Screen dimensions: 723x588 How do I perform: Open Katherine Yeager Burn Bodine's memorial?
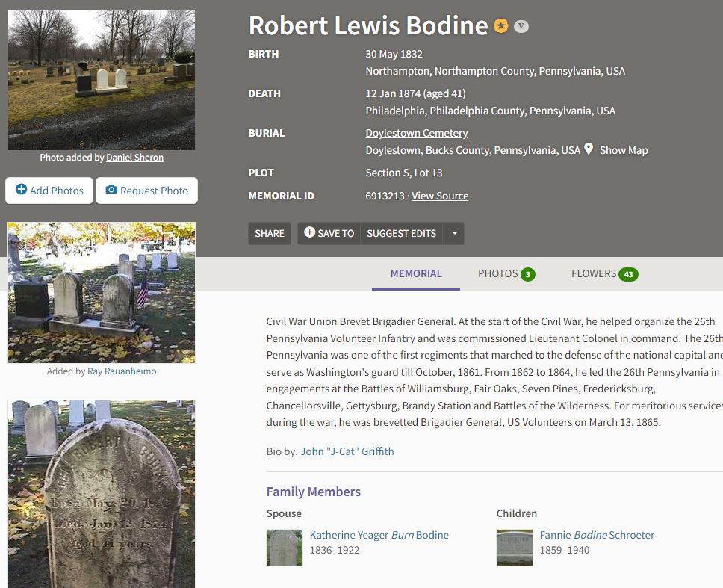379,535
